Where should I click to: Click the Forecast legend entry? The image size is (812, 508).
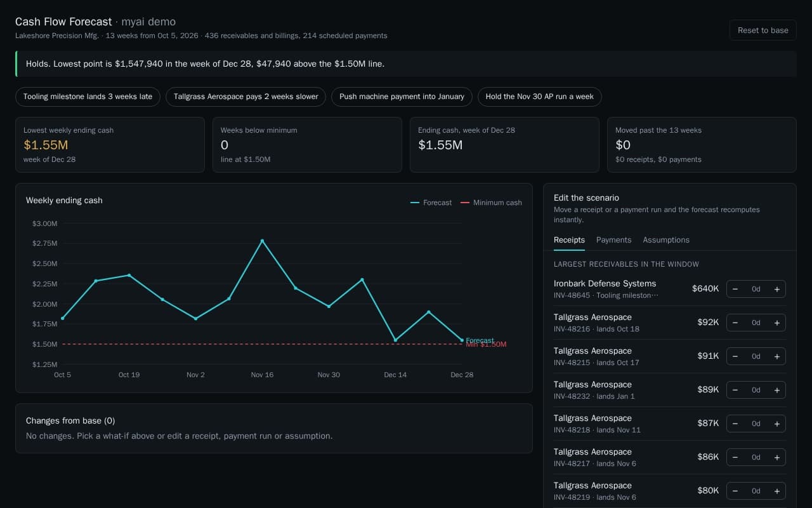point(431,203)
